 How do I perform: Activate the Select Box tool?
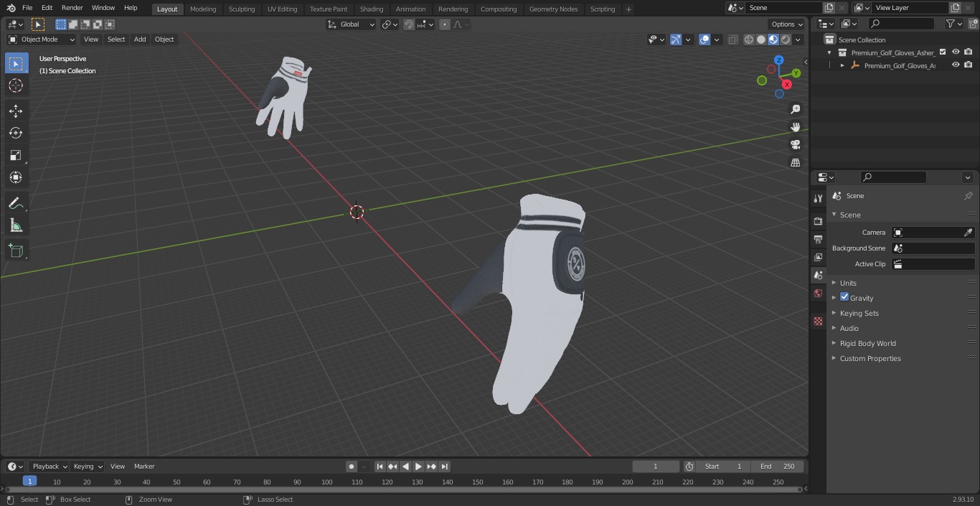coord(16,63)
